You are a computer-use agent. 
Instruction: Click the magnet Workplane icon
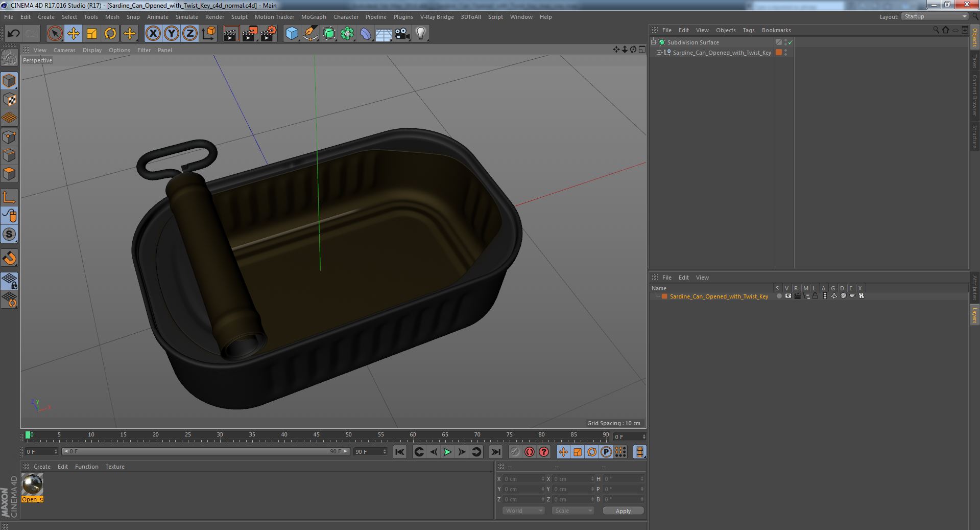[x=9, y=258]
